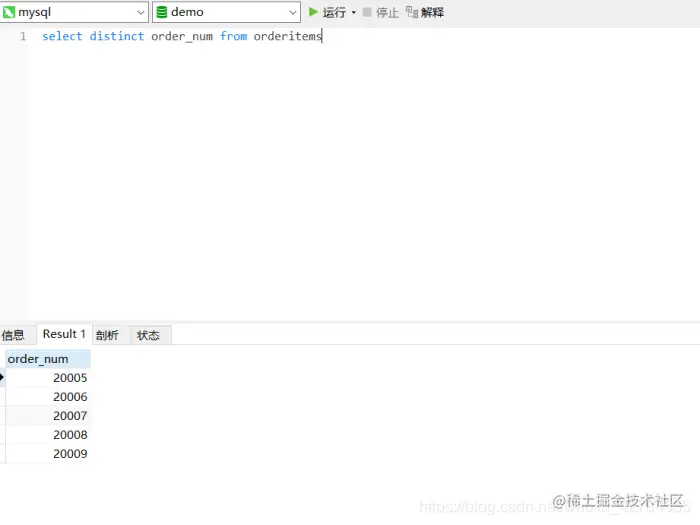The height and width of the screenshot is (525, 700).
Task: Click the 解释 explain button
Action: pyautogui.click(x=425, y=12)
